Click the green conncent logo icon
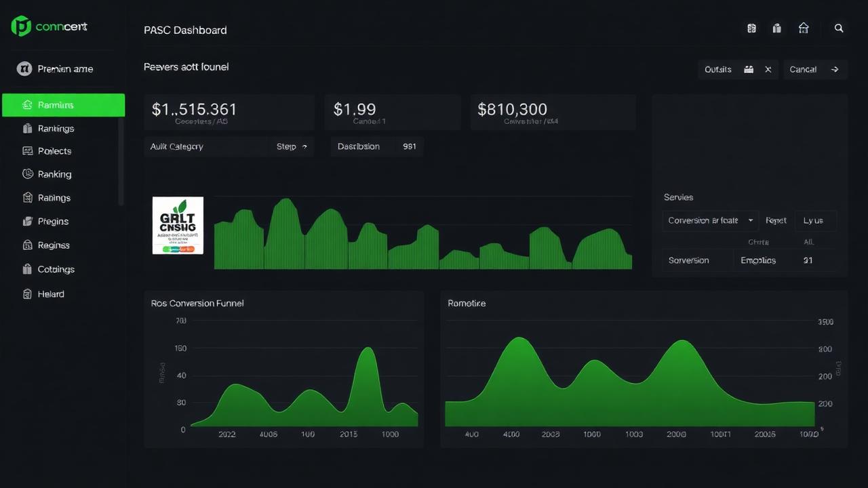 (x=21, y=26)
